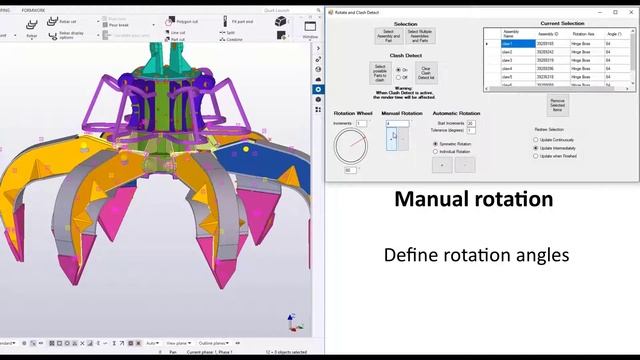
Task: Click the Rebar tool in the ribbon
Action: coord(31,28)
